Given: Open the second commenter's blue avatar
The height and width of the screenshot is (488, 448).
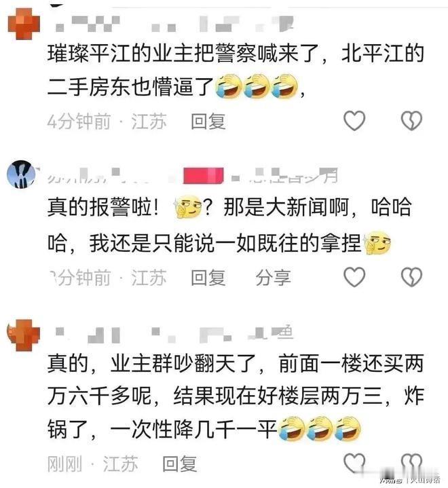Looking at the screenshot, I should pos(22,174).
